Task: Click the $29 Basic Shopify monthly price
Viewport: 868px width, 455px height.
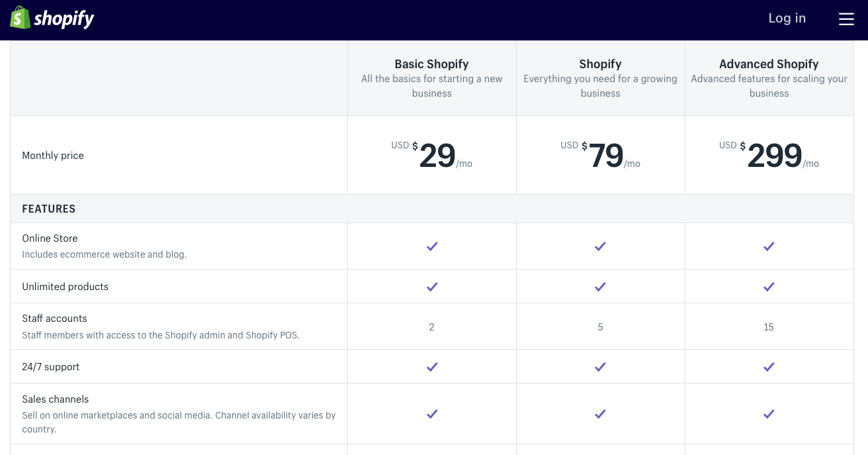Action: 437,155
